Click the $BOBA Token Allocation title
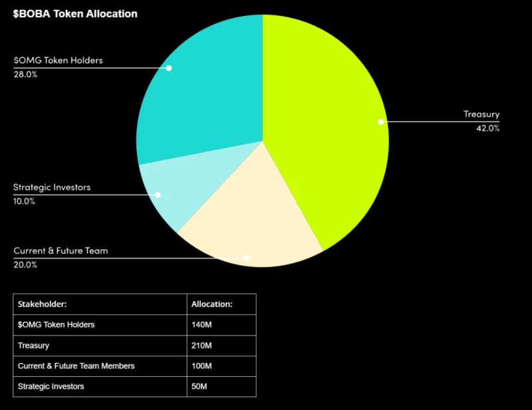 (x=75, y=14)
